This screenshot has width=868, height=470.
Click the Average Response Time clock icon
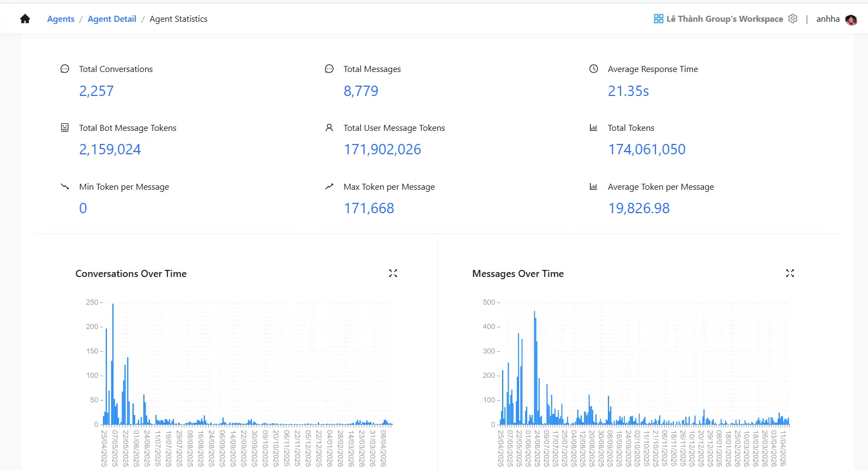tap(594, 69)
